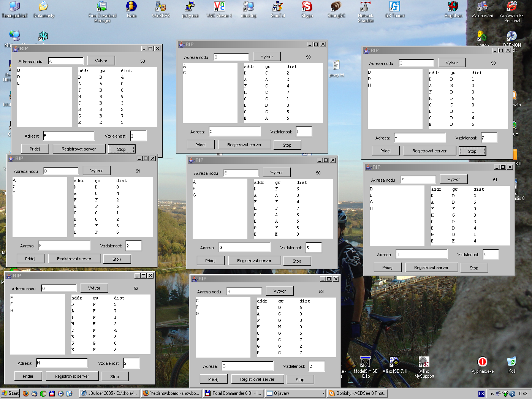Image resolution: width=532 pixels, height=399 pixels.
Task: Click the CS language indicator
Action: pos(481,394)
